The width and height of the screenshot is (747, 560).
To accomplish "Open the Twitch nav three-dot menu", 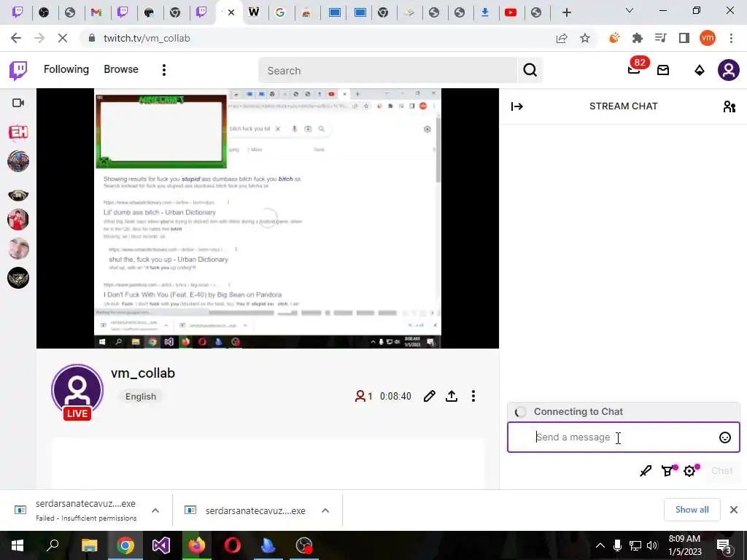I will click(164, 70).
